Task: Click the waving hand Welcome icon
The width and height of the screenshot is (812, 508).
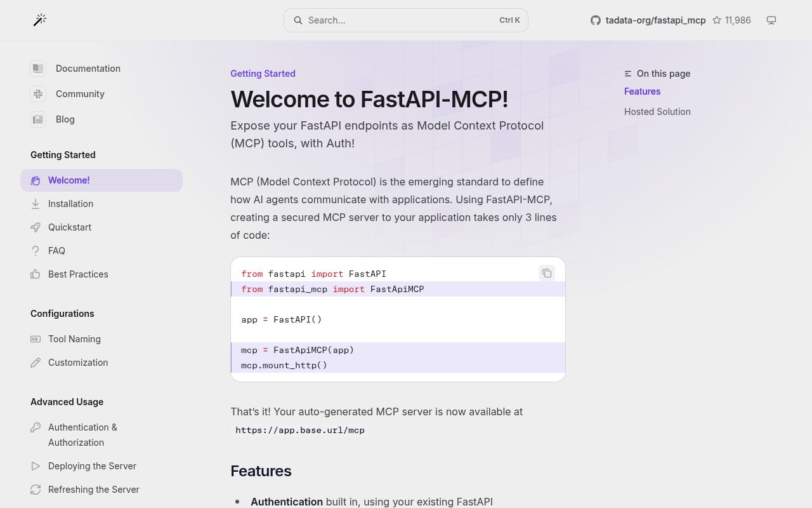Action: (36, 180)
